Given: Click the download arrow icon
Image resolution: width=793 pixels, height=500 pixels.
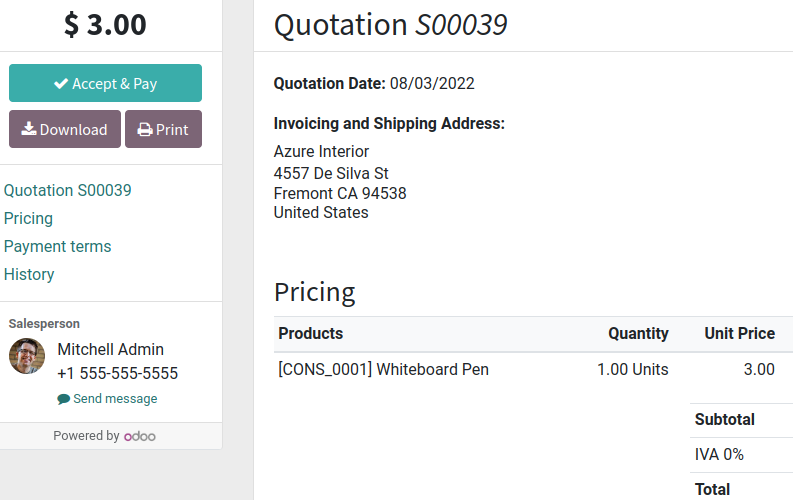Looking at the screenshot, I should (29, 129).
